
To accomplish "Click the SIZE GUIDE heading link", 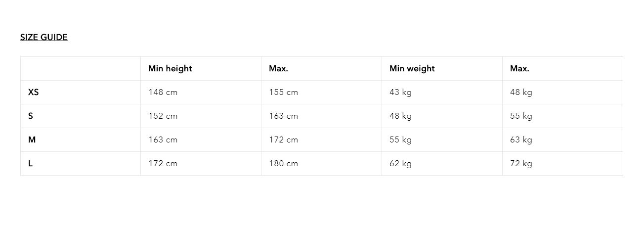I will coord(44,37).
